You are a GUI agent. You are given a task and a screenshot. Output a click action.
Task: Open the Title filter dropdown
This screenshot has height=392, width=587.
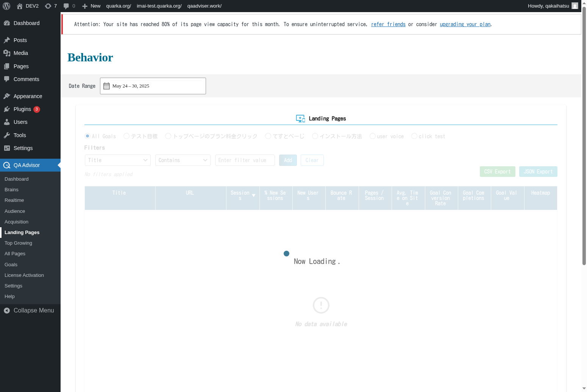(x=117, y=160)
